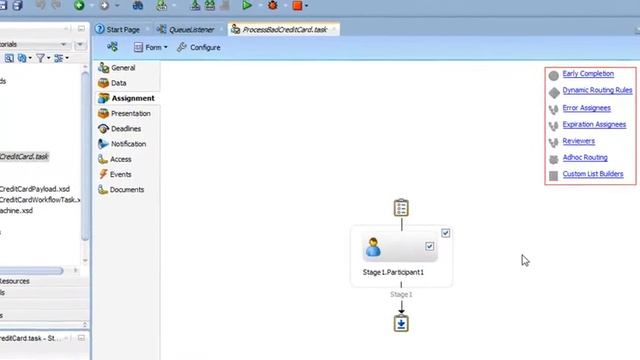Screen dimensions: 640x360
Task: Click the green Back navigation icon
Action: click(79, 5)
